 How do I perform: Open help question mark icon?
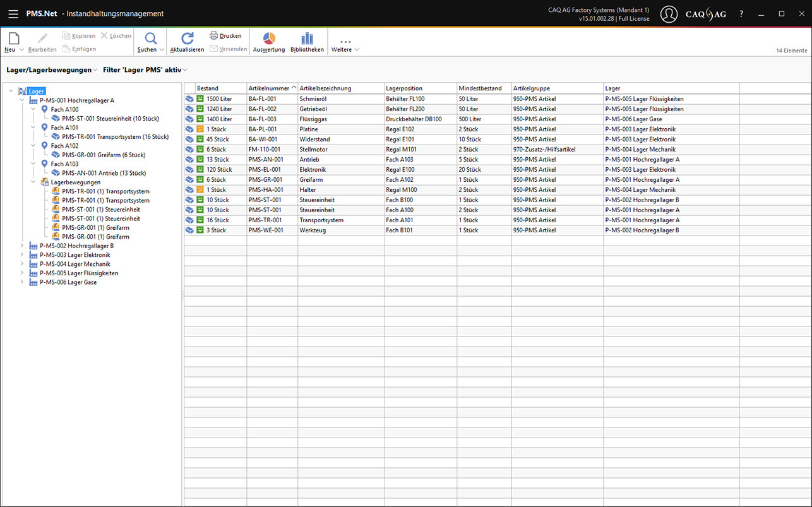pos(741,14)
